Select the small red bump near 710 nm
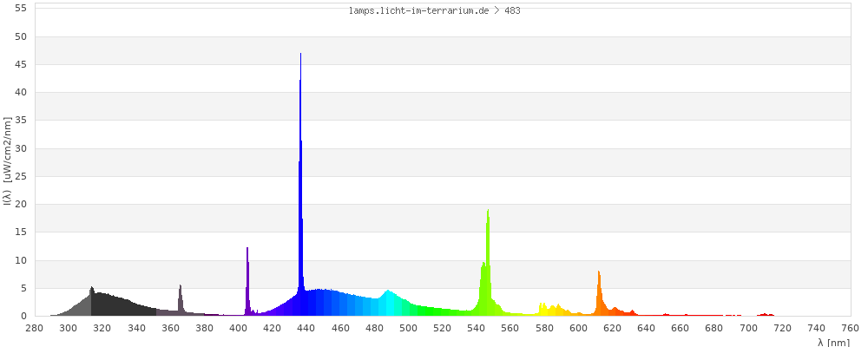 click(765, 314)
